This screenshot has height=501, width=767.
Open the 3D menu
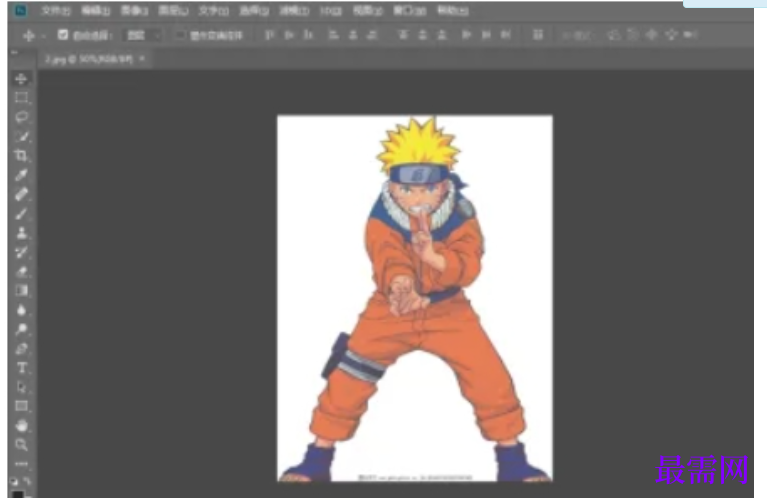pyautogui.click(x=331, y=10)
